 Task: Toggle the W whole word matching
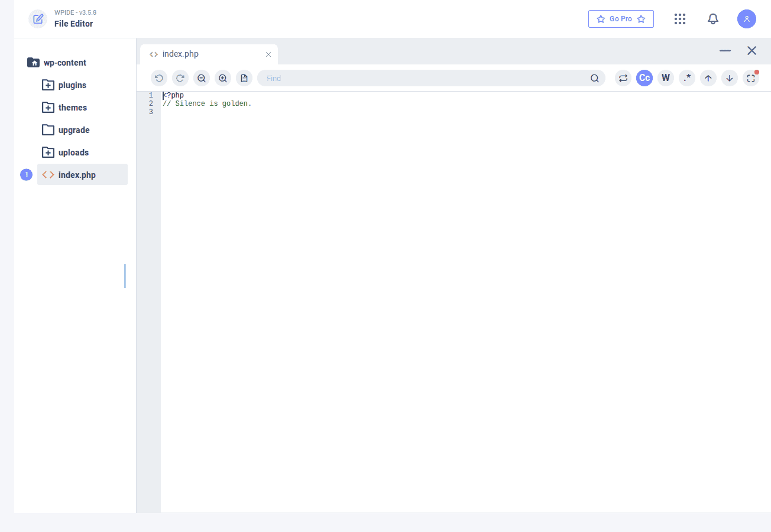pos(666,78)
